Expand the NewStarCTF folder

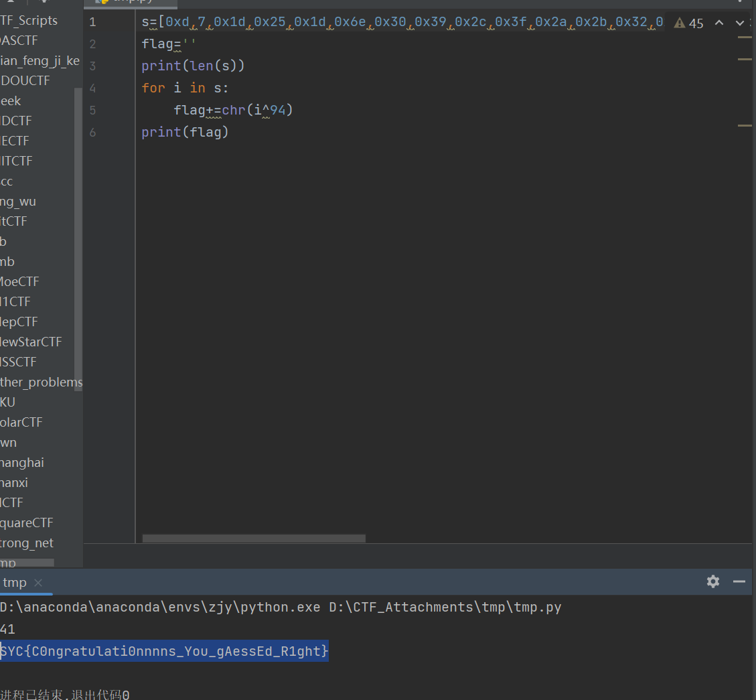pos(30,342)
